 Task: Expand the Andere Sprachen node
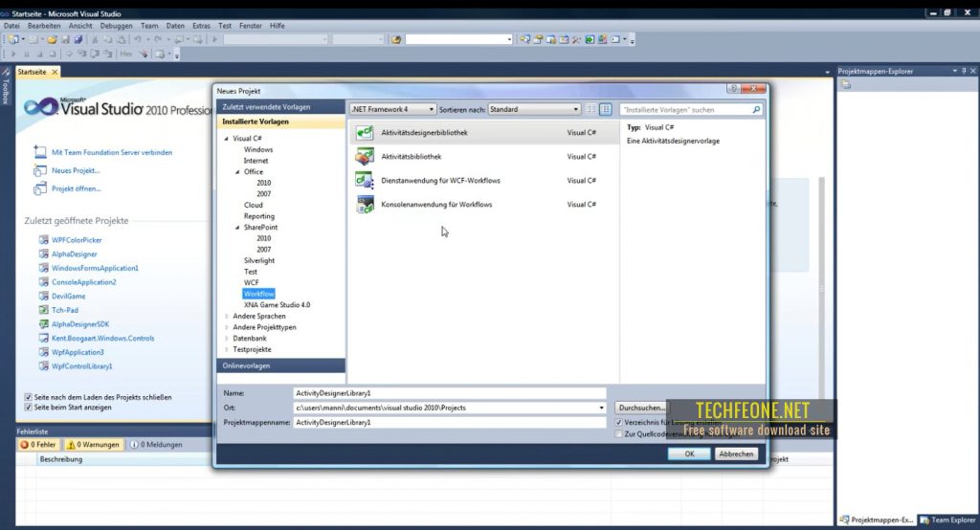(x=226, y=317)
